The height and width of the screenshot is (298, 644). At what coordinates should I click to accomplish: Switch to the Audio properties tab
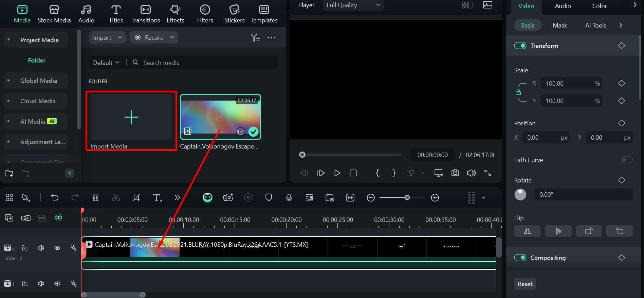pos(563,6)
